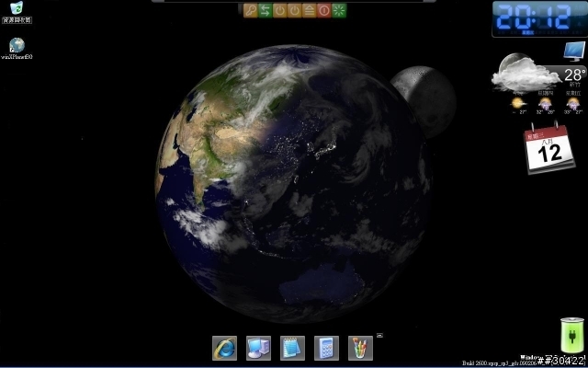This screenshot has height=368, width=588.
Task: Click the eject button in top toolbar
Action: 309,10
